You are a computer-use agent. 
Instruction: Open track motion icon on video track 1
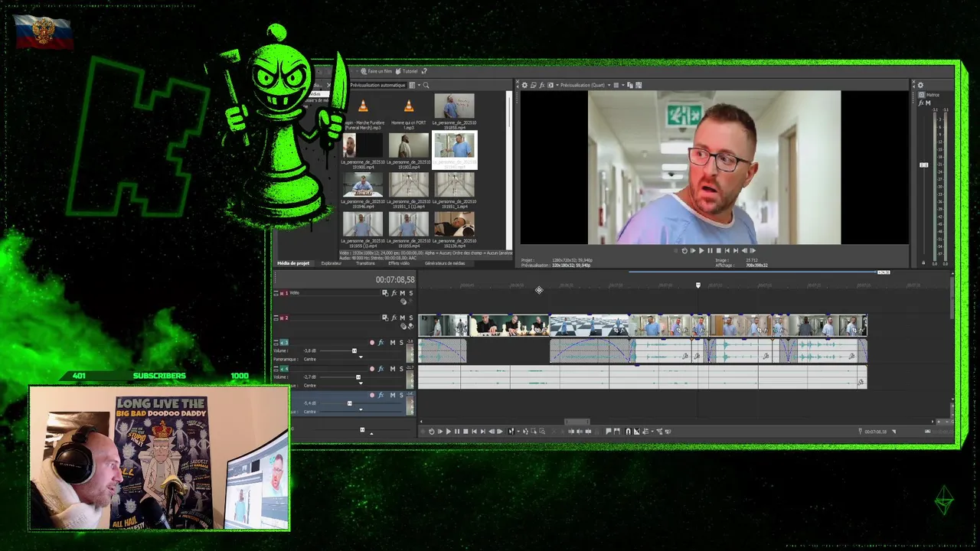coord(385,293)
